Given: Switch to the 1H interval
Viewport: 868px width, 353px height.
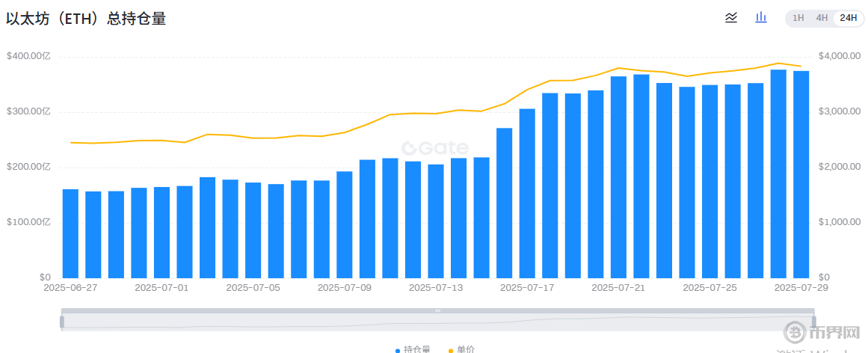Looking at the screenshot, I should [x=798, y=18].
